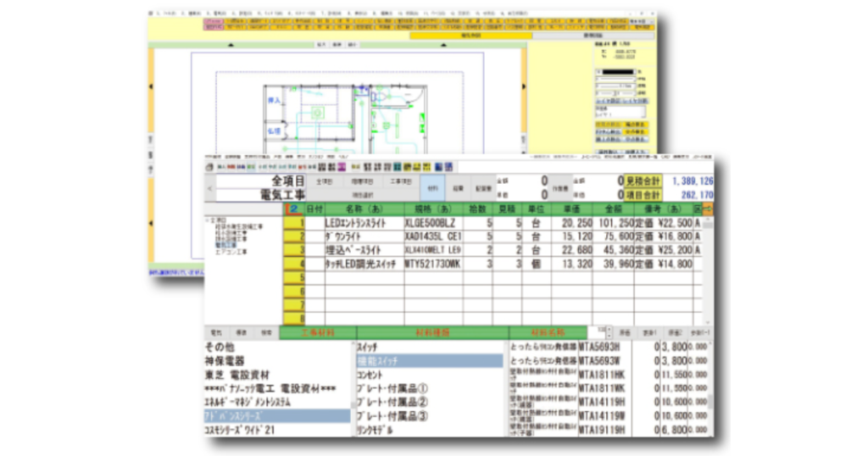Select 機能スイッチ in material type list
The width and height of the screenshot is (868, 456).
point(430,361)
